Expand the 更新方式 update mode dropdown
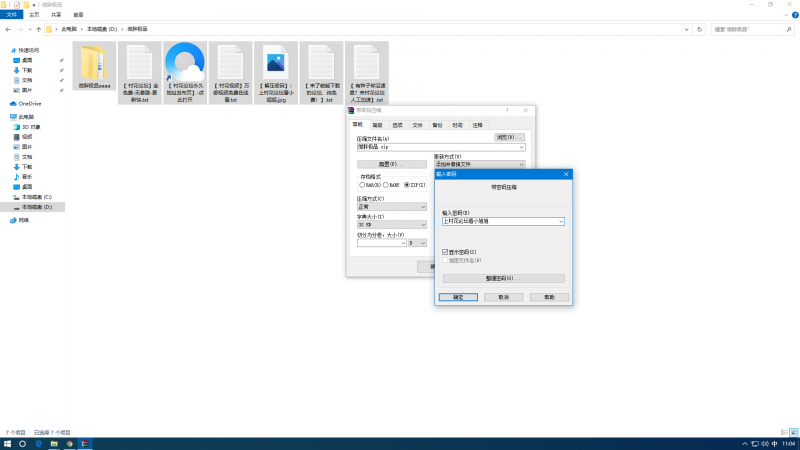800x450 pixels. click(521, 164)
